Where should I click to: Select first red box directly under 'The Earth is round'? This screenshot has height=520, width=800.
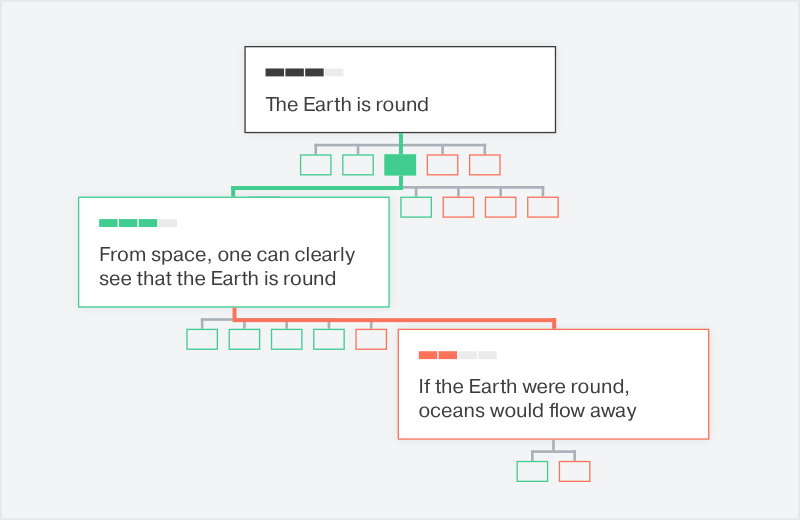tap(442, 165)
